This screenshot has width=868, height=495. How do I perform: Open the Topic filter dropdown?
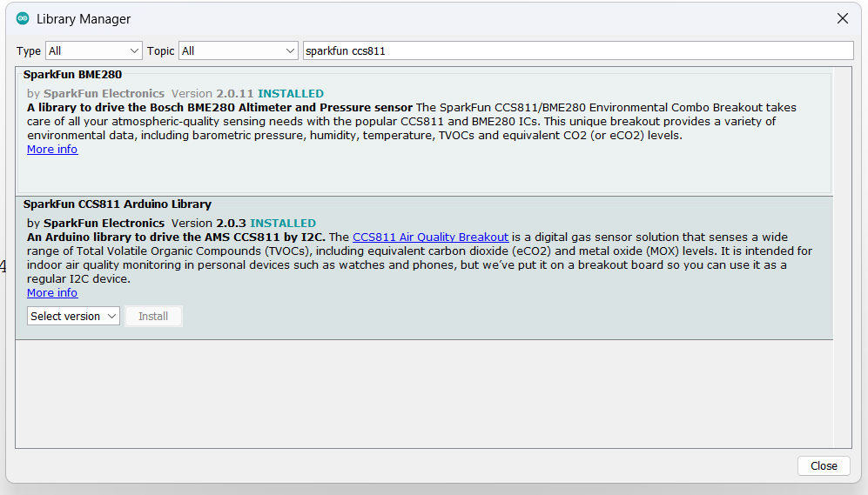click(238, 50)
